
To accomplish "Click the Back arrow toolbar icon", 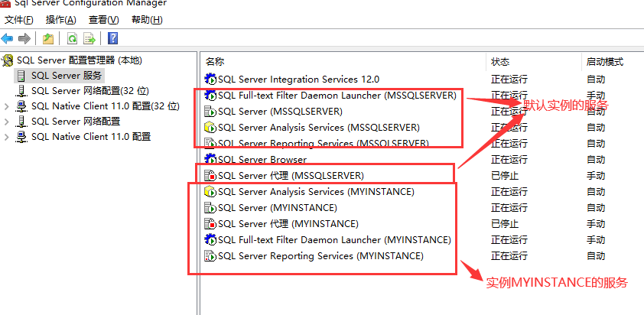I will pos(7,38).
